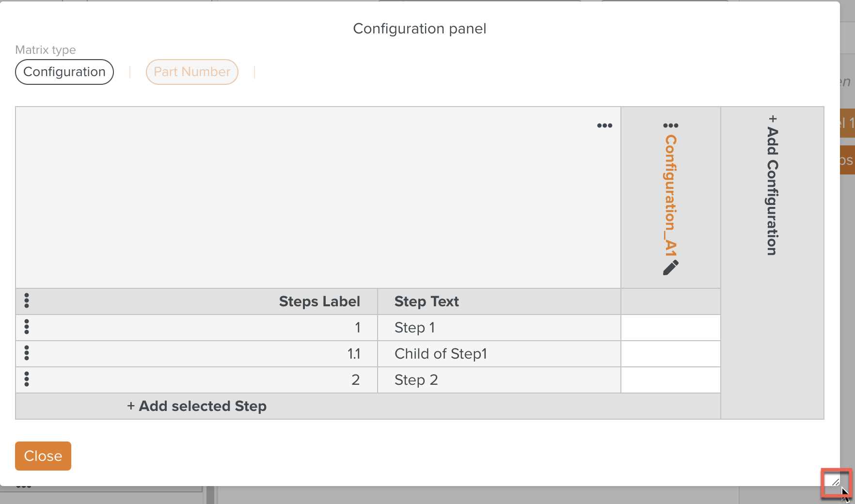The width and height of the screenshot is (855, 504).
Task: Click the Configuration_A1 column title
Action: (x=671, y=195)
